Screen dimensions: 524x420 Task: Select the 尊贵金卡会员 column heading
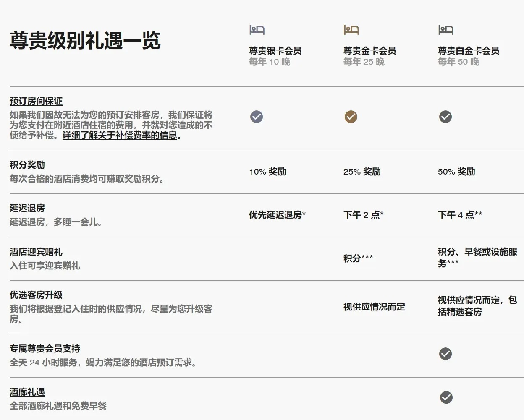pyautogui.click(x=369, y=51)
